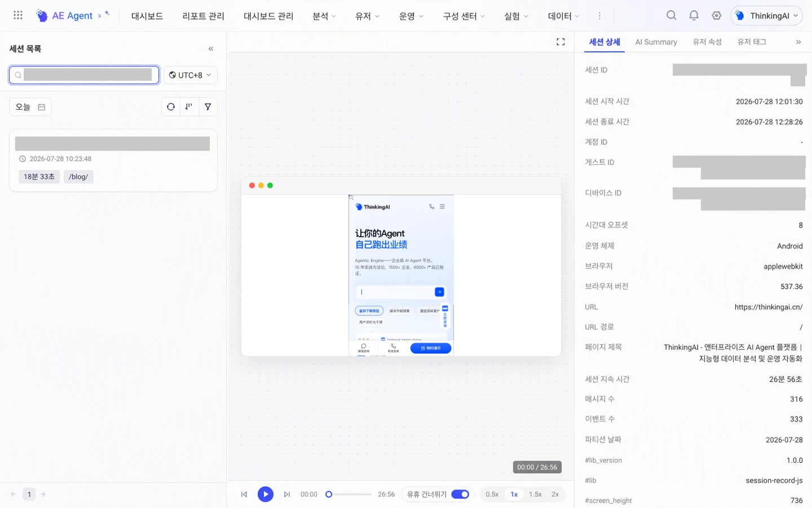
Task: Skip to the next session
Action: click(x=287, y=494)
